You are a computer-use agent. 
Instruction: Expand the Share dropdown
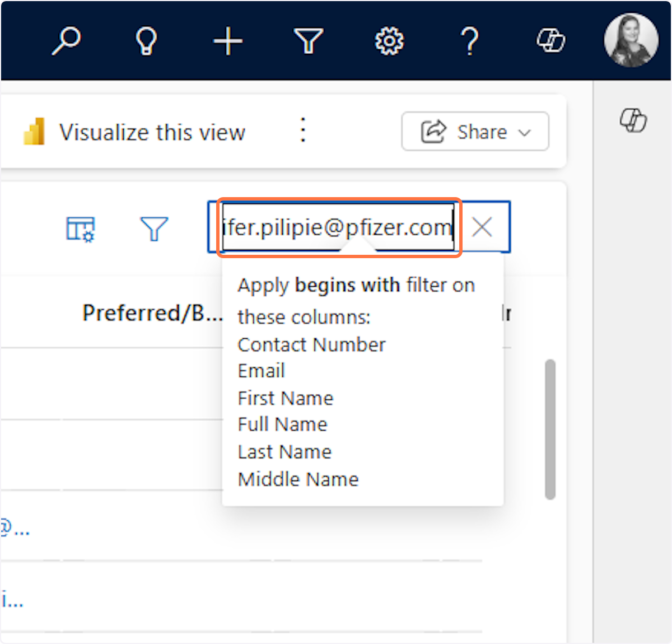point(475,132)
